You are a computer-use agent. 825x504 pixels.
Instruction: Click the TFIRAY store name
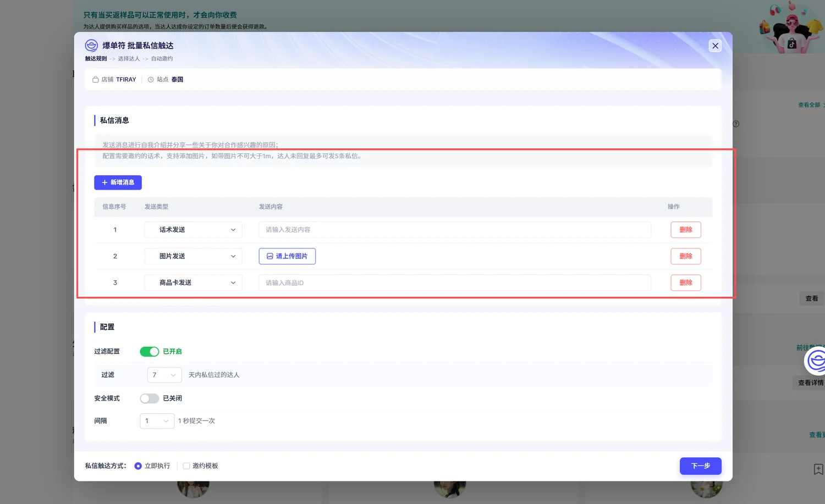[x=126, y=80]
